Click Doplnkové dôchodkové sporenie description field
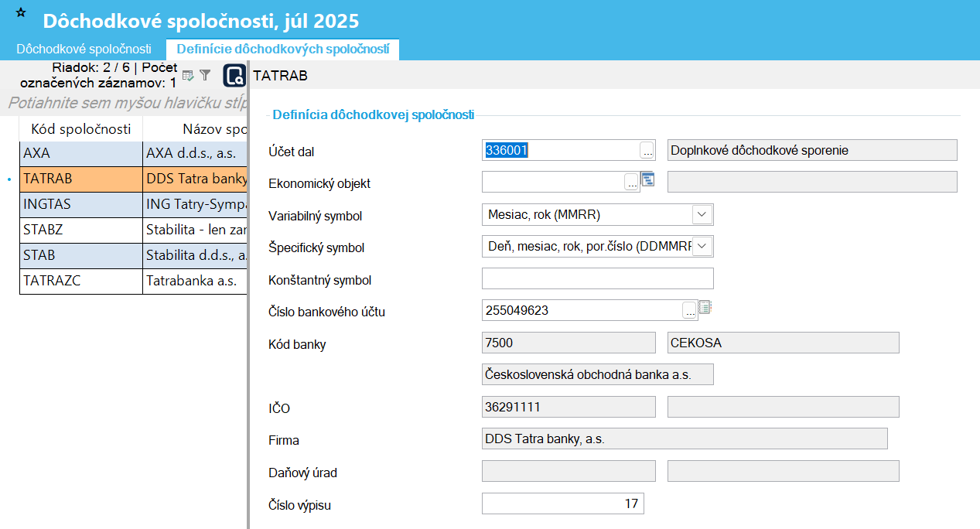980x529 pixels. (812, 150)
